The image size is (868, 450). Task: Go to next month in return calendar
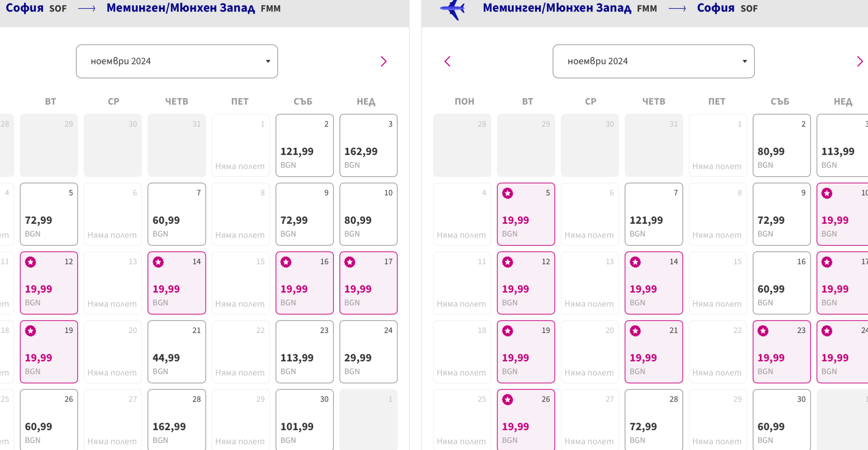click(860, 61)
